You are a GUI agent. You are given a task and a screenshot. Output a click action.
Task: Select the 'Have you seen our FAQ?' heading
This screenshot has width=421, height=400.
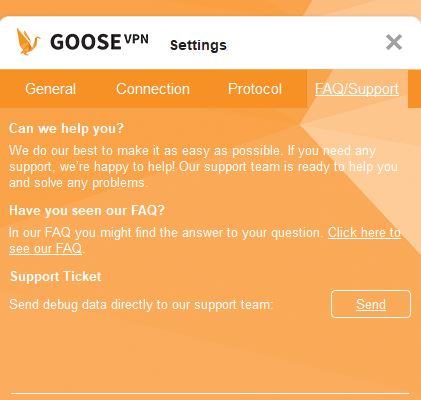click(87, 210)
